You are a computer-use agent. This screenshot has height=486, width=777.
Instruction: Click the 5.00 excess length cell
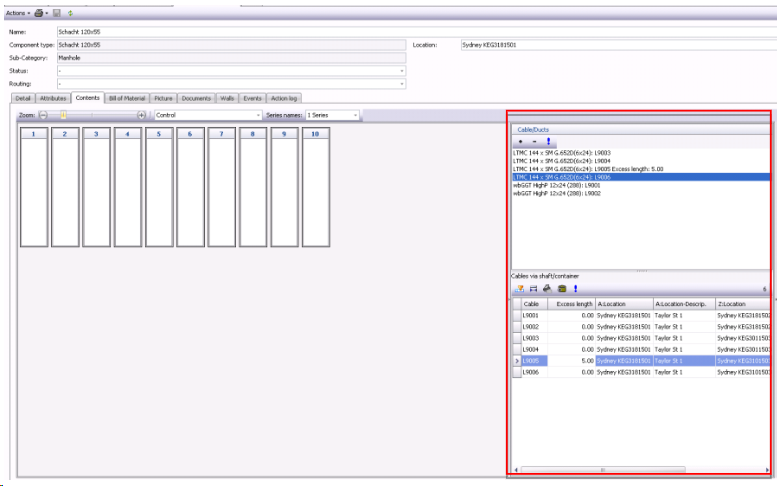tap(571, 361)
